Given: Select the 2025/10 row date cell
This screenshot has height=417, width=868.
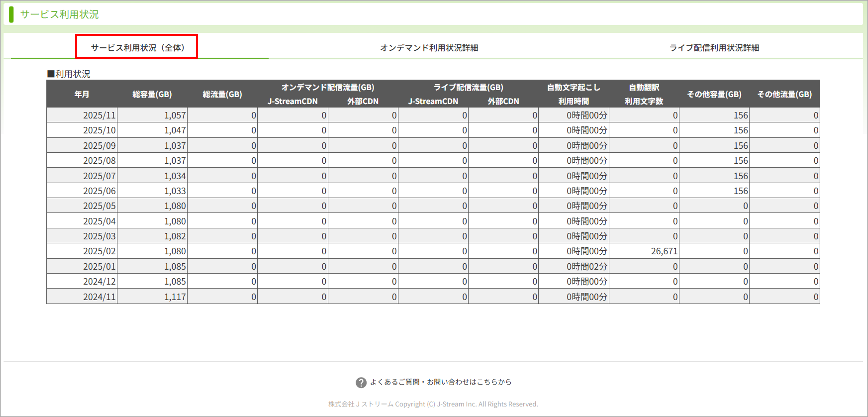Looking at the screenshot, I should click(82, 130).
